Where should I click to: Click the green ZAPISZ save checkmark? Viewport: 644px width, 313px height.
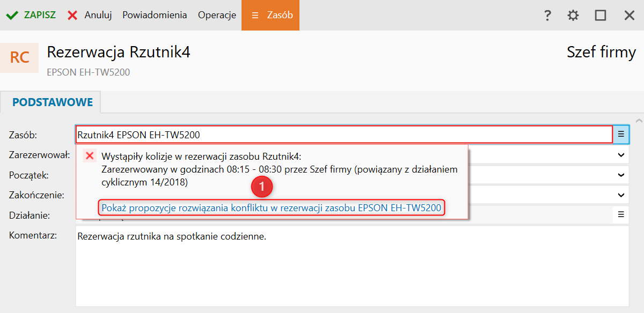12,15
